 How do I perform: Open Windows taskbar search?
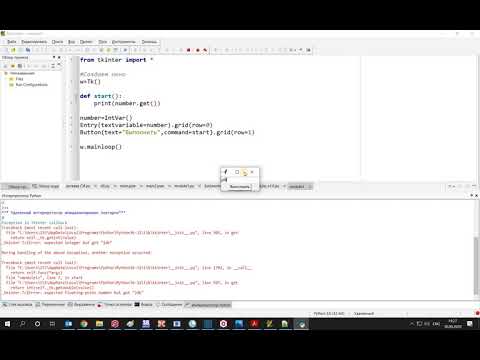click(x=22, y=324)
